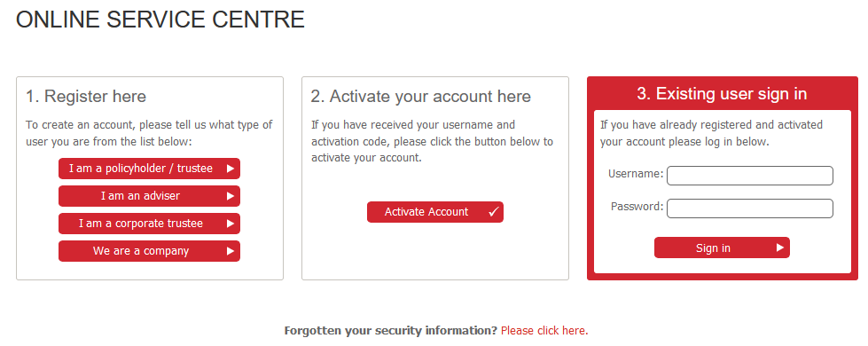This screenshot has height=346, width=868.
Task: Focus the Username input field
Action: [x=750, y=176]
